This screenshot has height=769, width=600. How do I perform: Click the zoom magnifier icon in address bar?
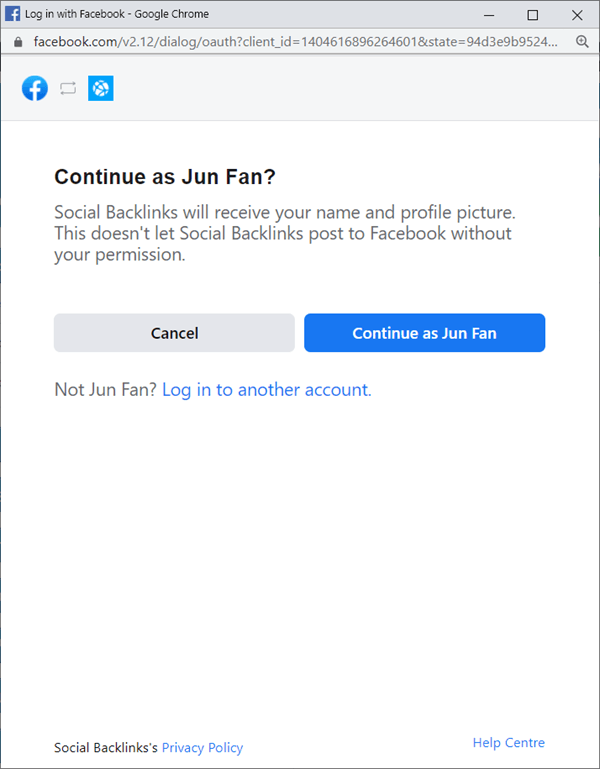pyautogui.click(x=583, y=42)
